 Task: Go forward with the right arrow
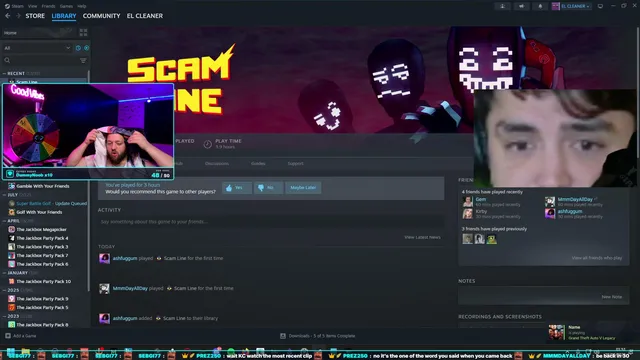point(18,16)
